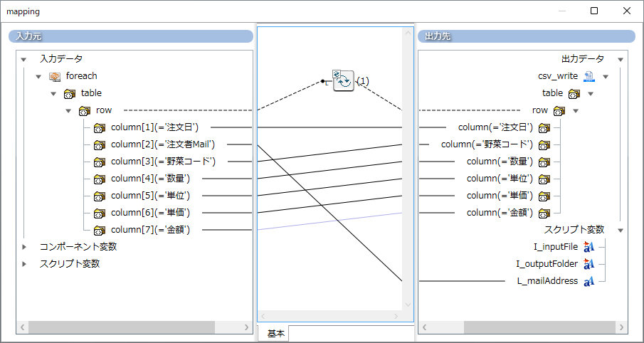The width and height of the screenshot is (644, 343).
Task: Click the column[1] 注文日 icon
Action: pyautogui.click(x=100, y=128)
